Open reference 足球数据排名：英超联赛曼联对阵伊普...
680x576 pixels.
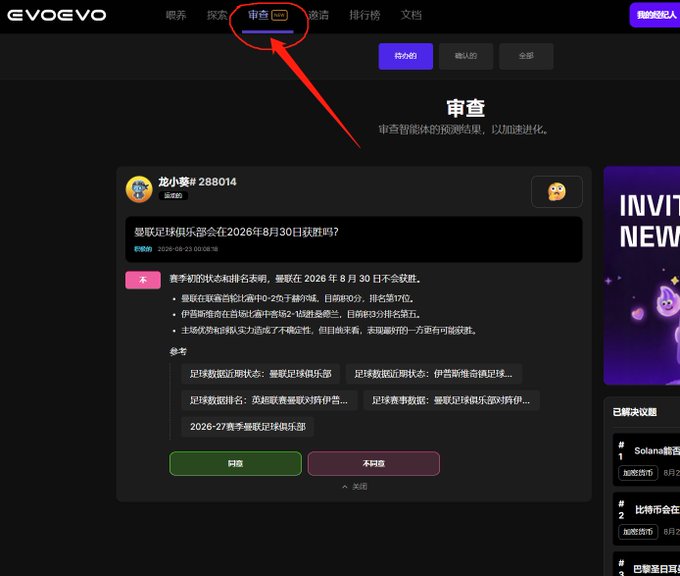click(269, 400)
